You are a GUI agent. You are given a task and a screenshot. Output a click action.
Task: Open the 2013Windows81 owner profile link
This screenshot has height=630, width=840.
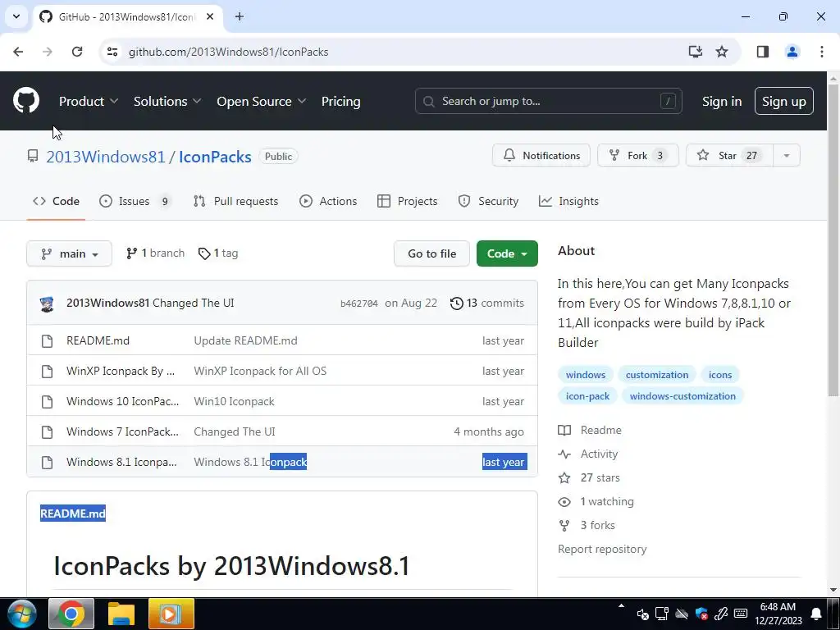[x=106, y=157]
